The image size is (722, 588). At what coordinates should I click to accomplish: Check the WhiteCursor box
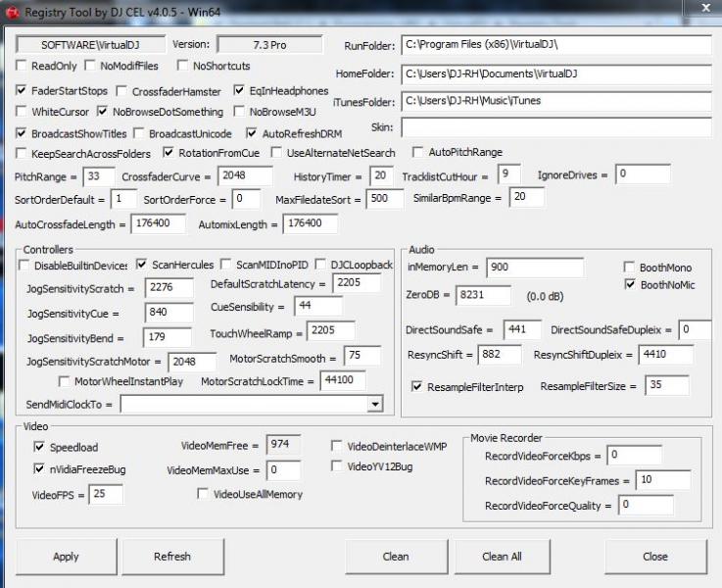22,111
